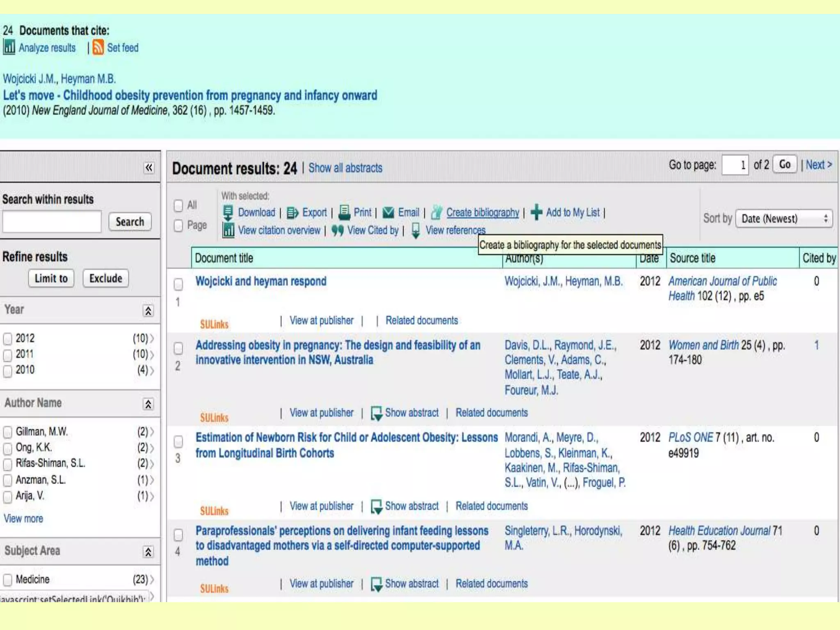Collapse the left refine sidebar panel
Image resolution: width=840 pixels, height=630 pixels.
[x=149, y=167]
